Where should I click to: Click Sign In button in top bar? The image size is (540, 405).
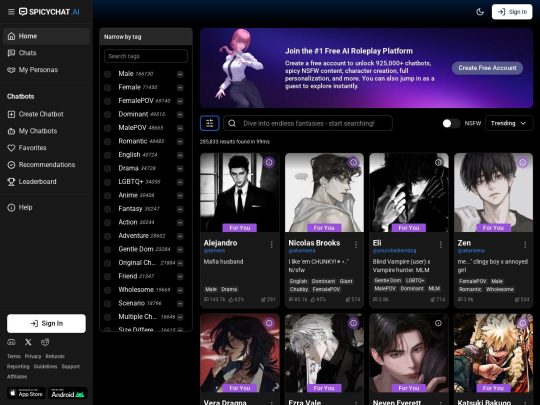click(x=512, y=12)
